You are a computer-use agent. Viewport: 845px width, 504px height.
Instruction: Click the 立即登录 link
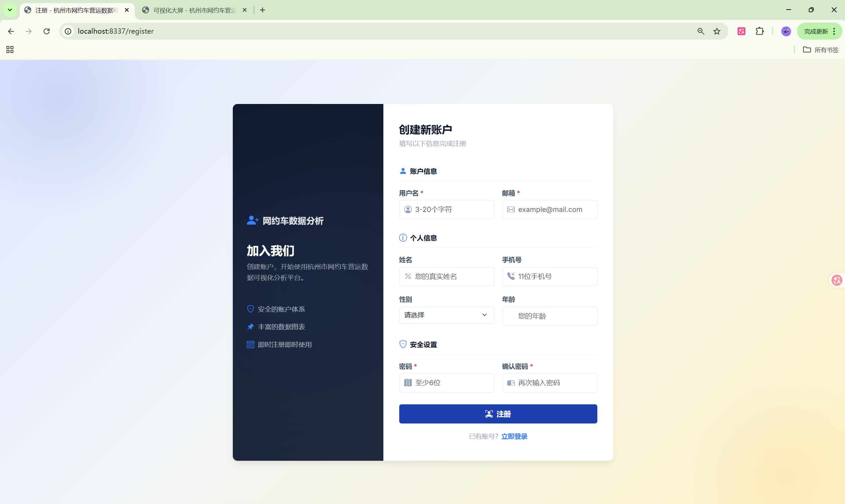click(514, 436)
